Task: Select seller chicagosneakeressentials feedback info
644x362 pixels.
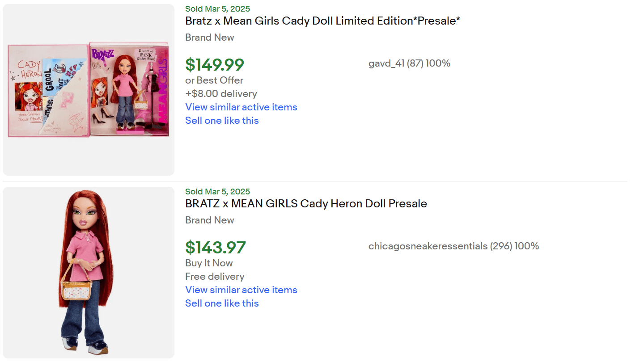Action: tap(453, 246)
